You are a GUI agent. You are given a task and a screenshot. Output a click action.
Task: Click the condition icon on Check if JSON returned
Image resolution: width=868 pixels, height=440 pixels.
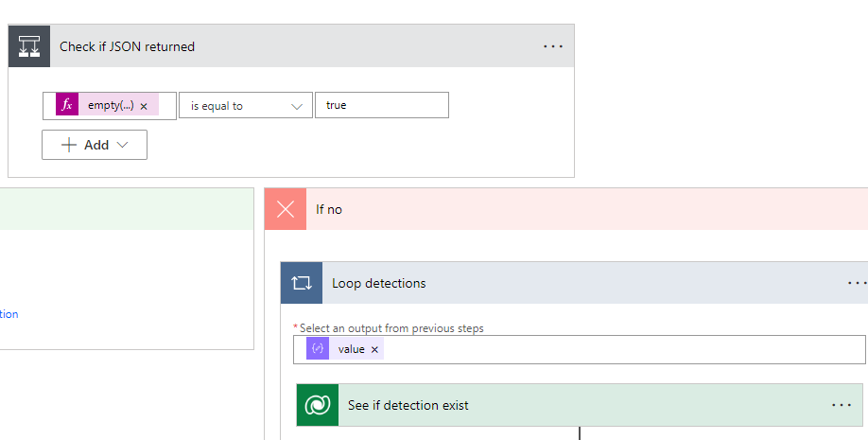29,46
